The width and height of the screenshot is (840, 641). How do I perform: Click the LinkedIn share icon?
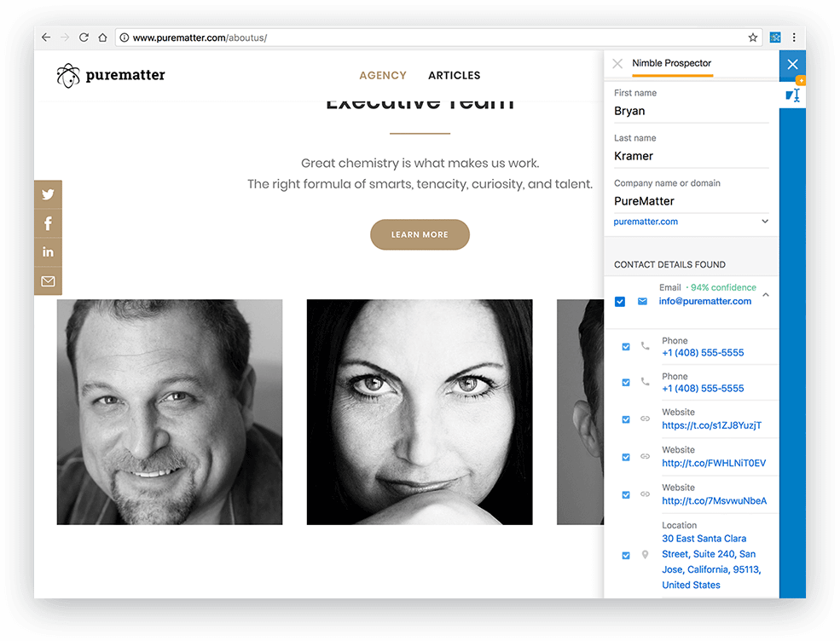(48, 251)
